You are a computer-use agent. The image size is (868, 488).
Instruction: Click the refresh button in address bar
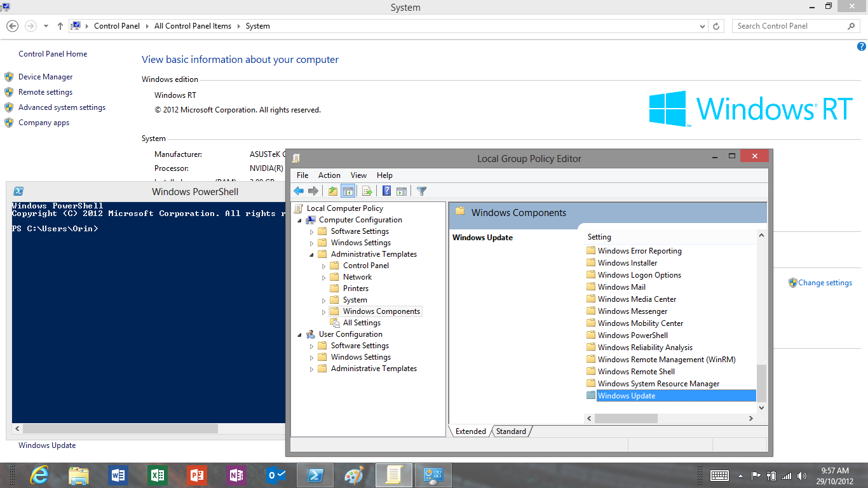point(716,26)
